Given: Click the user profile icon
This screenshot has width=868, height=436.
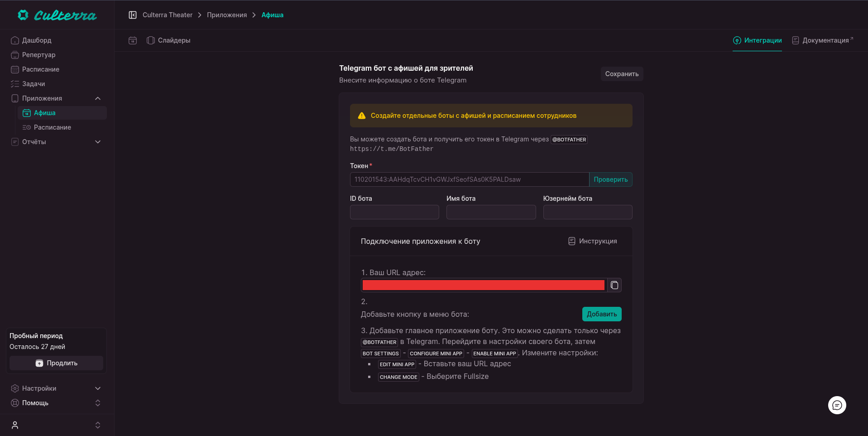Looking at the screenshot, I should coord(15,425).
